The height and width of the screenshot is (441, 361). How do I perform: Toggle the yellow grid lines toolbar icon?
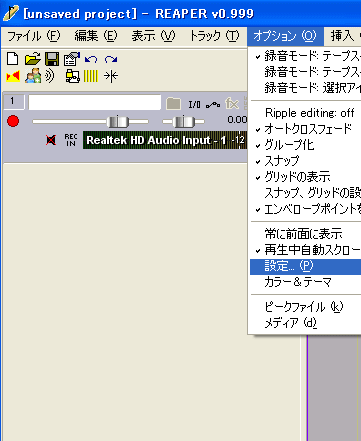pos(91,76)
